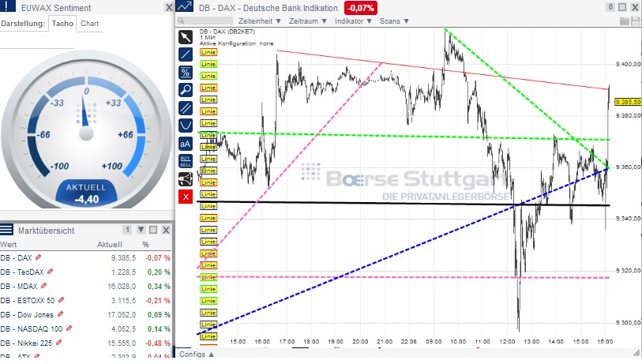This screenshot has width=642, height=364.
Task: Click the pencil icon next to DB - Dow Jones
Action: click(x=60, y=314)
